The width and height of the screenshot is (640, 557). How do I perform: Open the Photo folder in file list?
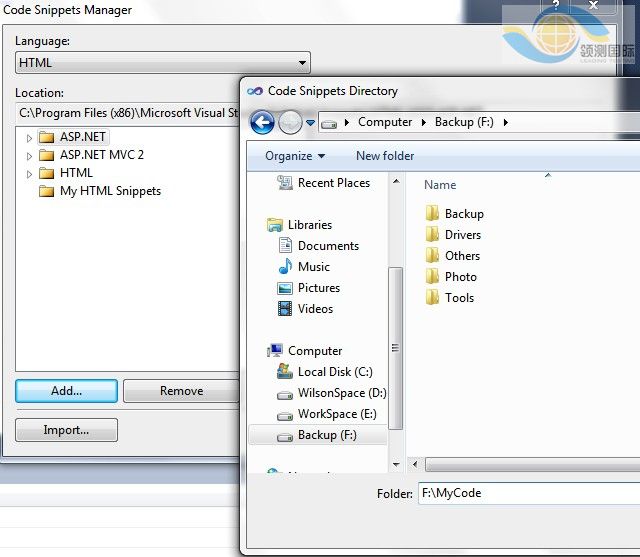point(460,277)
